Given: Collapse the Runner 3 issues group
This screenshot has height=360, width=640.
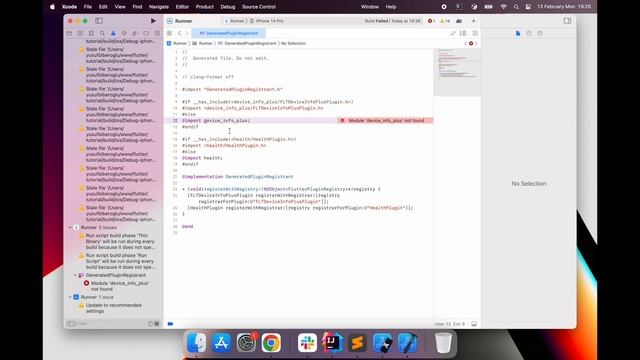Looking at the screenshot, I should coord(70,227).
